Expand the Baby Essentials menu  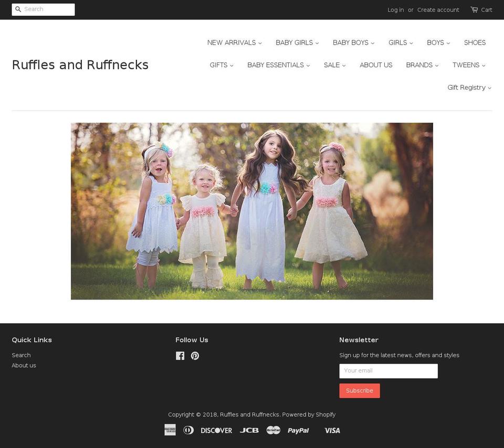click(x=279, y=65)
